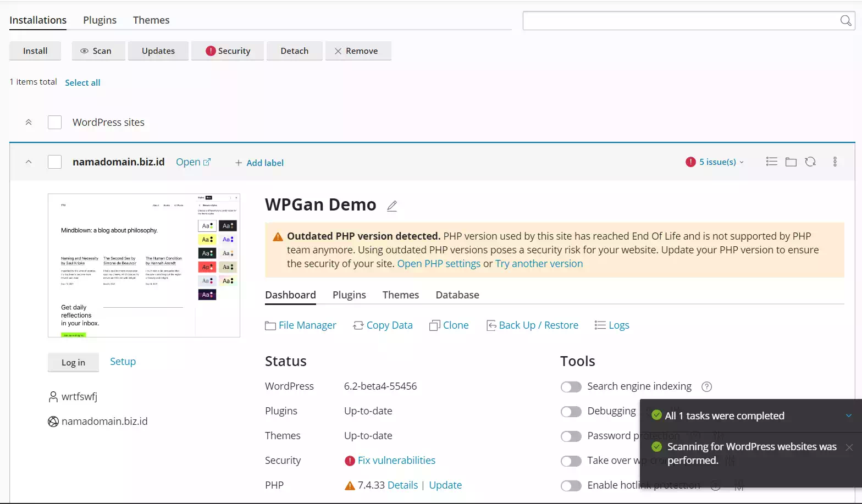
Task: Click the namadomain.biz.id domain title
Action: click(x=119, y=162)
